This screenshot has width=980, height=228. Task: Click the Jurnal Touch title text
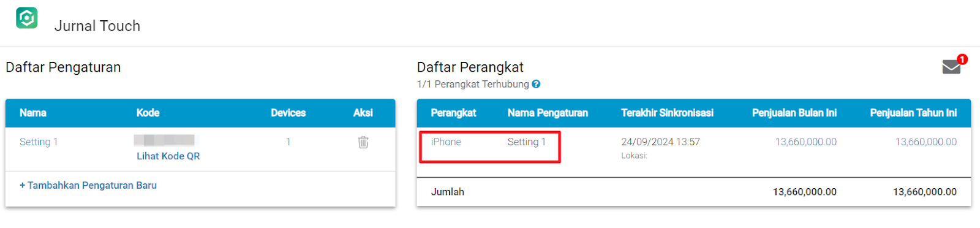click(97, 26)
